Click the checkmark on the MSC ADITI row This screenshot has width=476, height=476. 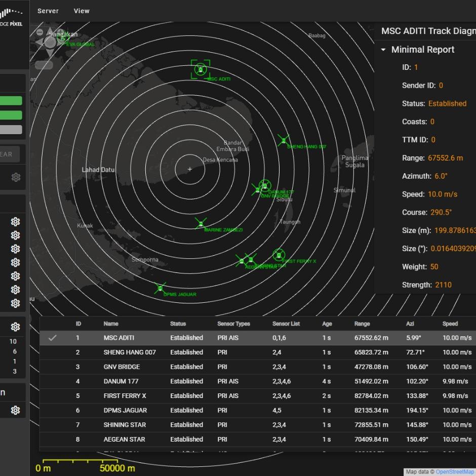pyautogui.click(x=53, y=338)
